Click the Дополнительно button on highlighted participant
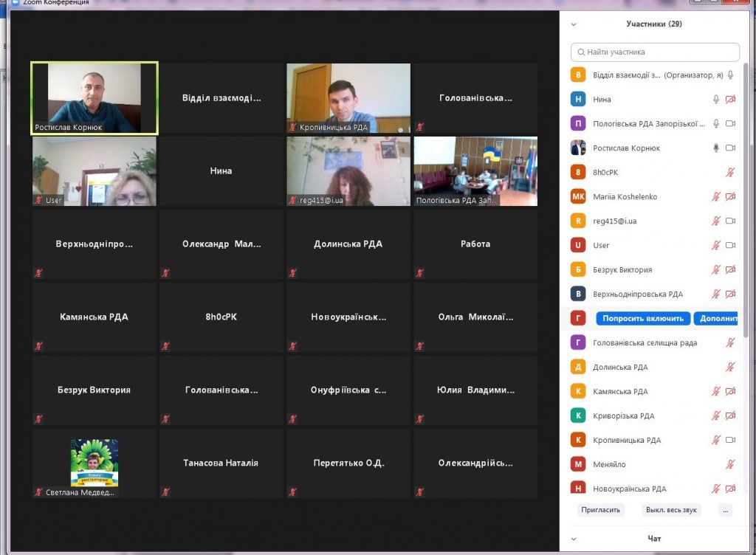This screenshot has height=555, width=756. [x=717, y=319]
